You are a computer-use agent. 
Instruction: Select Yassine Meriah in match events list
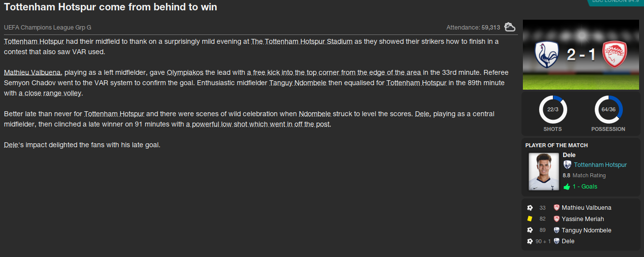[x=582, y=219]
